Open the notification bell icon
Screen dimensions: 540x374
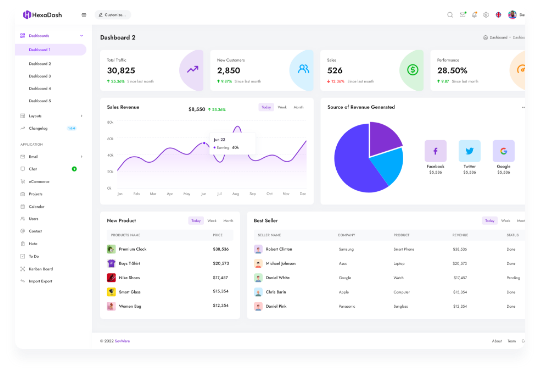[x=474, y=14]
